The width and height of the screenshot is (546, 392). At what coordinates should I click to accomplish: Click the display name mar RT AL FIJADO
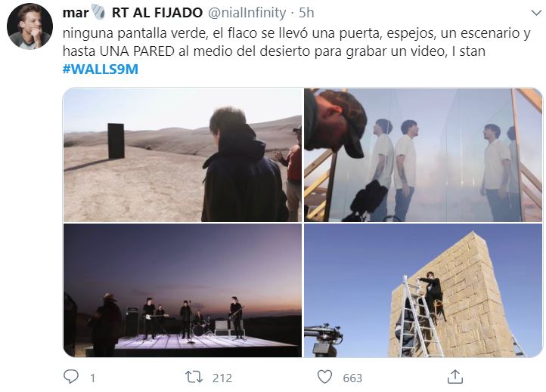132,13
